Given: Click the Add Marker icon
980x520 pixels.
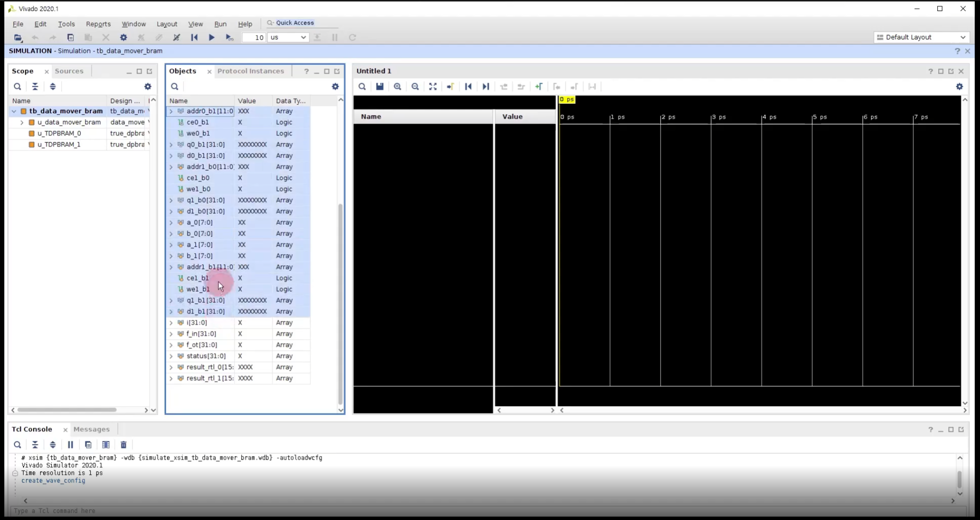Looking at the screenshot, I should click(539, 87).
